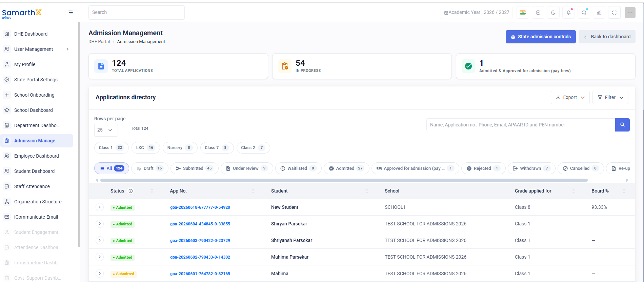Open notifications bell icon

tap(568, 13)
